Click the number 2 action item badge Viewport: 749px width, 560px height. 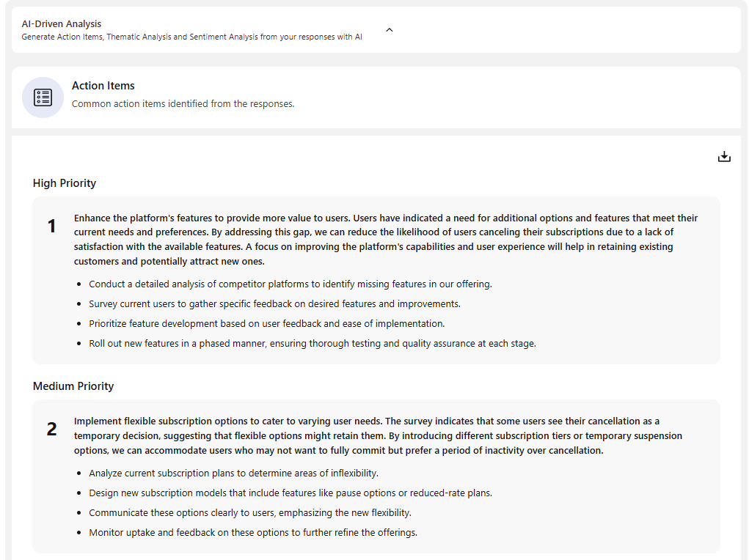pyautogui.click(x=52, y=430)
